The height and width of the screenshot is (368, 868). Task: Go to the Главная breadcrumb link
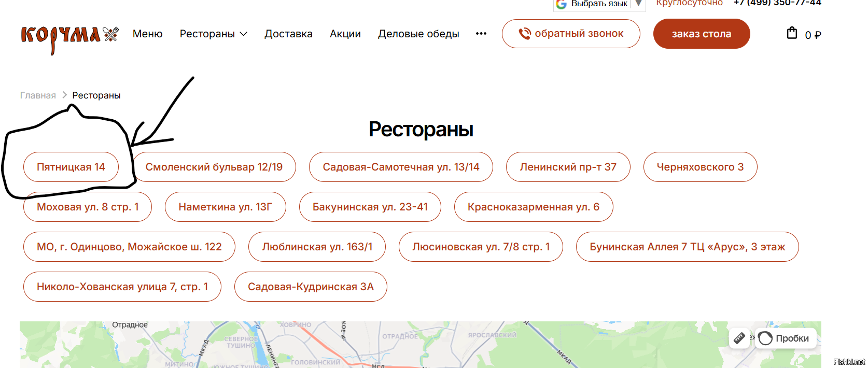tap(38, 95)
